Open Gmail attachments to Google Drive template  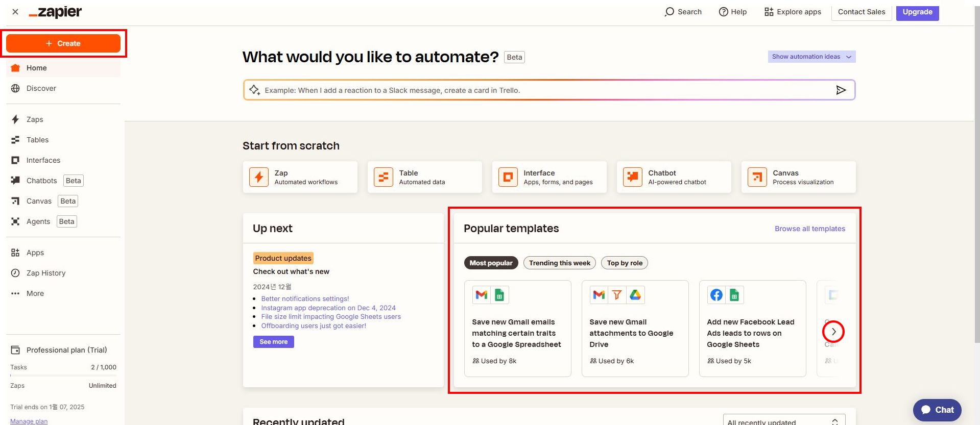(635, 329)
